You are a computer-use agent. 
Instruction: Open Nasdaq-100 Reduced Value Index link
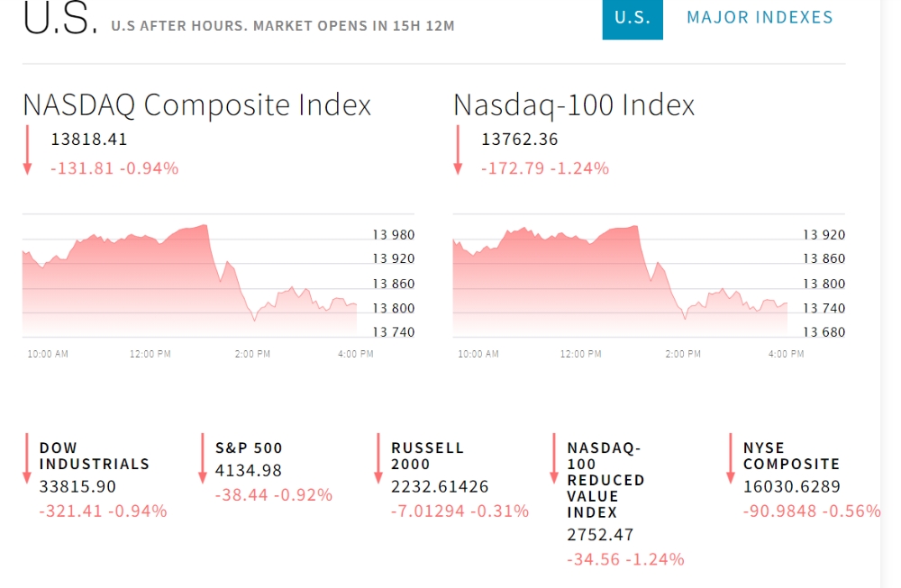click(x=605, y=480)
